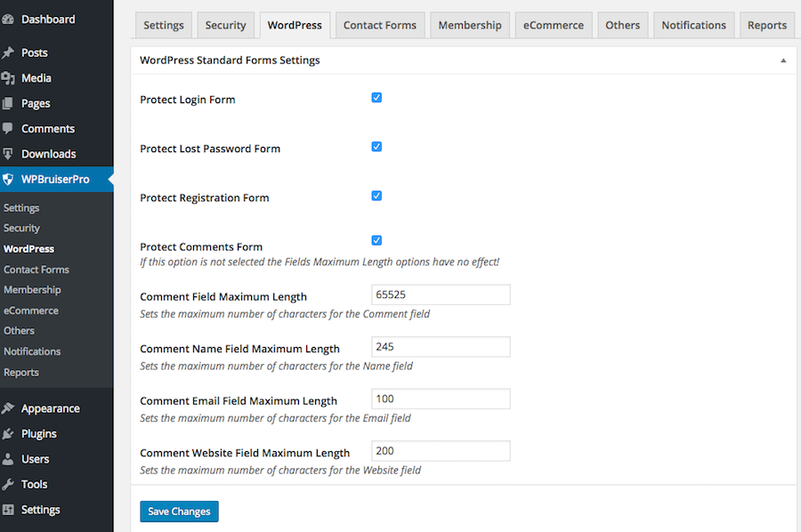This screenshot has width=801, height=532.
Task: Open Reports under WPBruiserPro submenu
Action: coord(20,372)
